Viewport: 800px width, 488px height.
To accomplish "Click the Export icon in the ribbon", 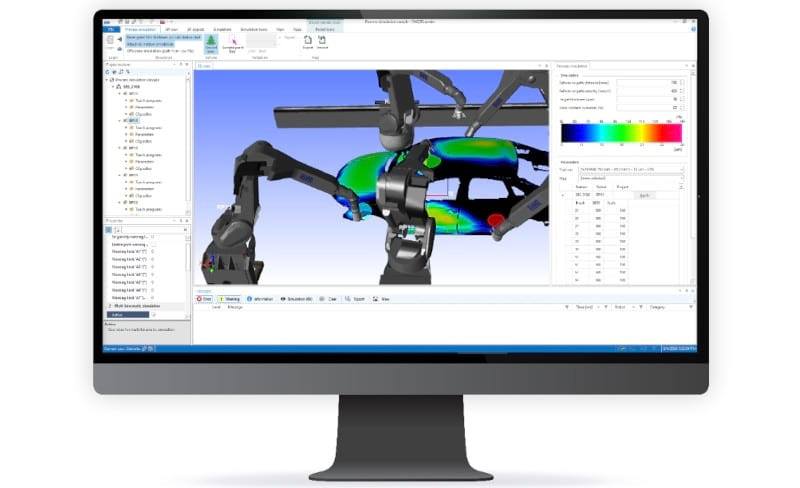I will tap(308, 42).
